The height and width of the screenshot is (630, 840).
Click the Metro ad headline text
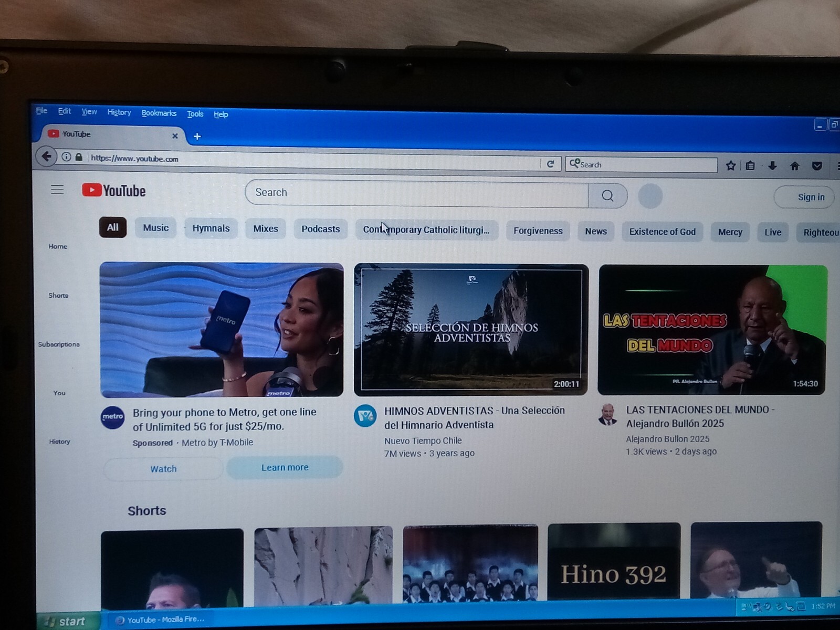[224, 419]
